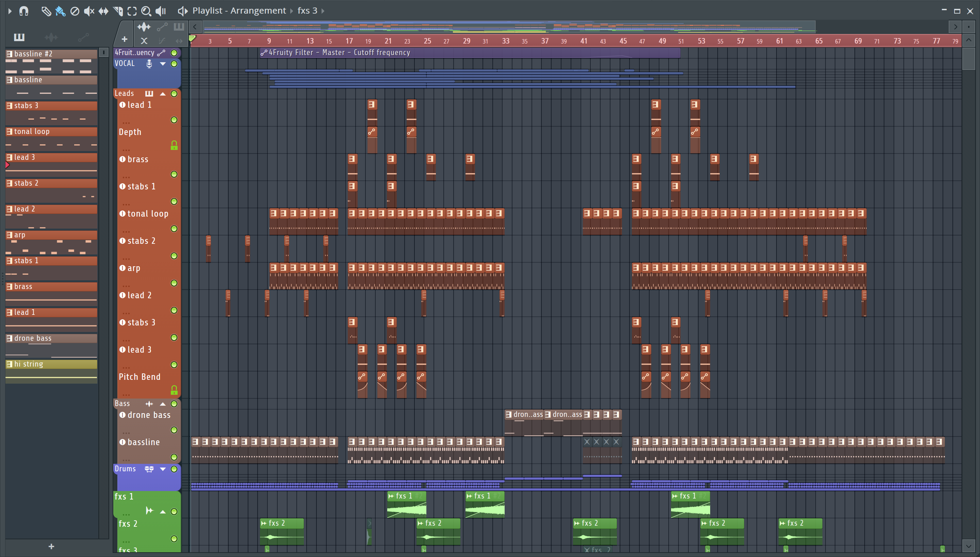Mute the Leads track group

[x=174, y=94]
